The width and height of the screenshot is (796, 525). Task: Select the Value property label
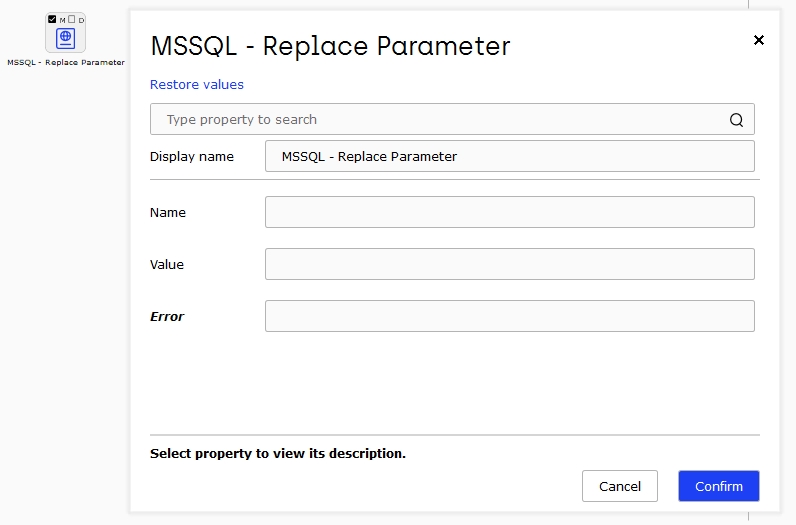pos(167,265)
